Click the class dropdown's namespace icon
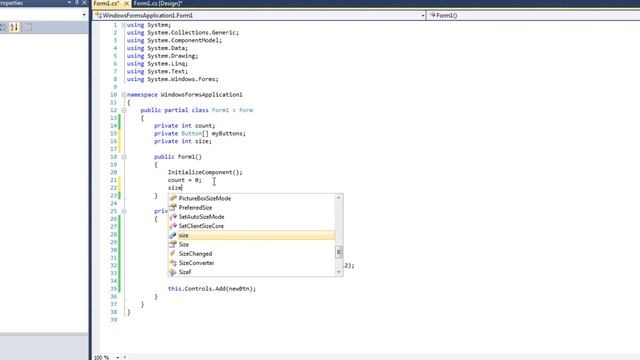The width and height of the screenshot is (640, 360). [98, 16]
